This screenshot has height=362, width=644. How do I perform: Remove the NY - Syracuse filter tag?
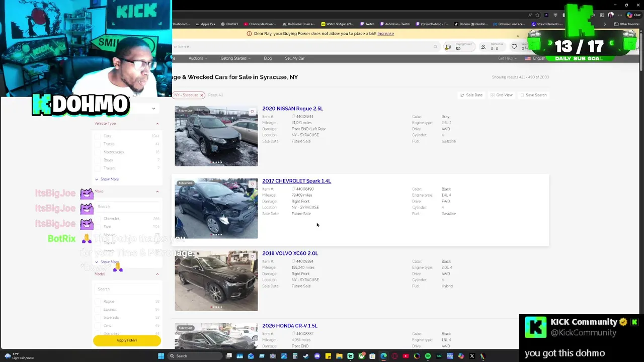tap(201, 95)
